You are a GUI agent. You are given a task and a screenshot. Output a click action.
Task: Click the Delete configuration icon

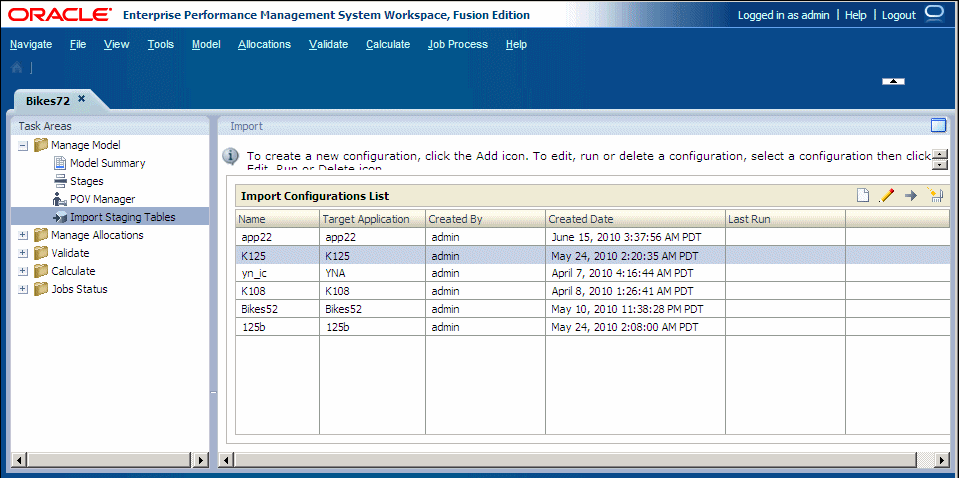point(935,195)
